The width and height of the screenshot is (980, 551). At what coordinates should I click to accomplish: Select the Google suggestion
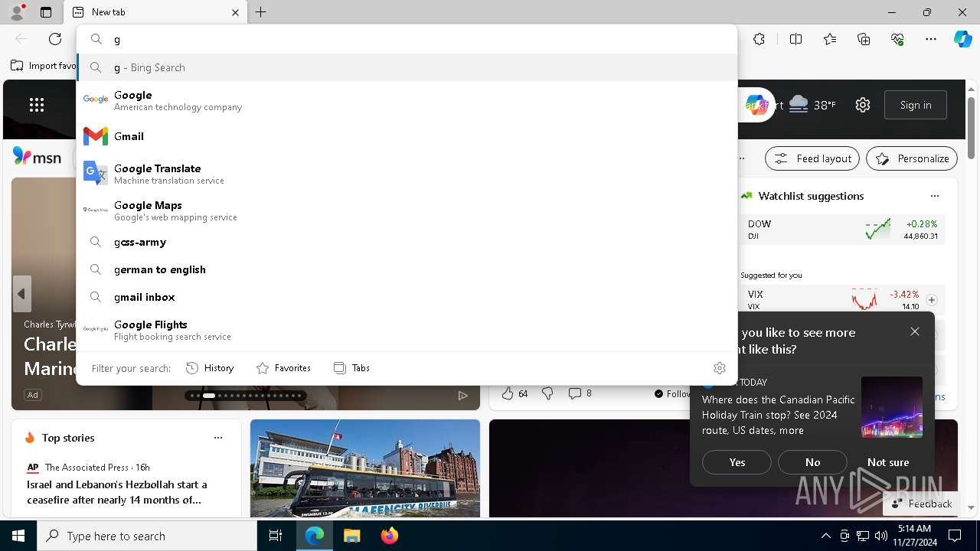(x=407, y=100)
